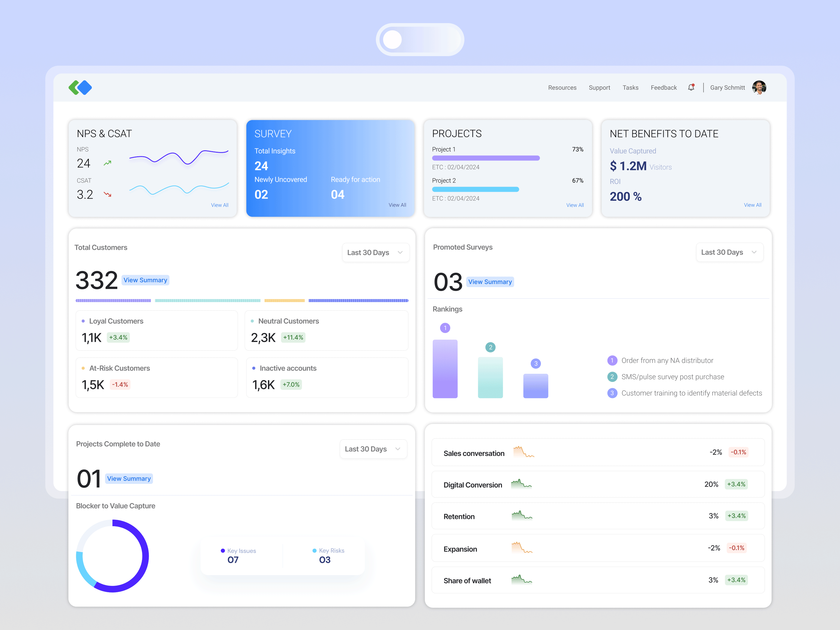The width and height of the screenshot is (840, 630).
Task: Open View Summary for Total Customers
Action: 145,280
